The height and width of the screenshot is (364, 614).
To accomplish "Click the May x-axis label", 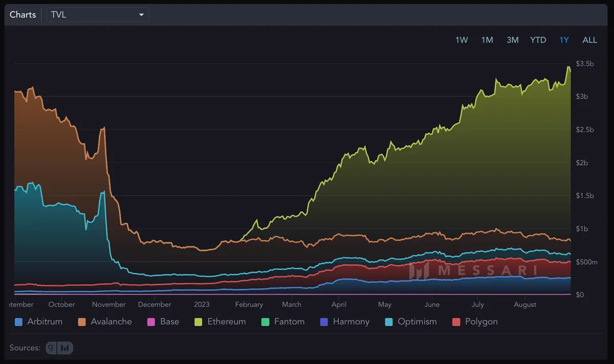I will (385, 304).
